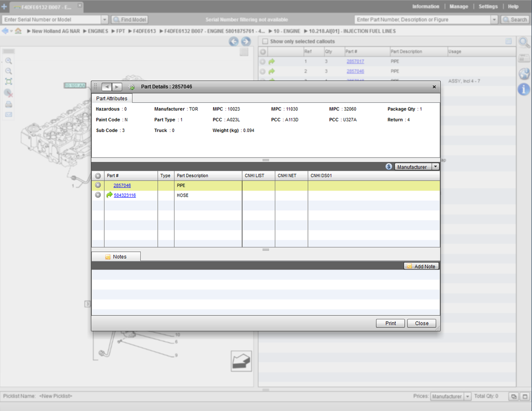
Task: Click the gear icon beside Part Details title
Action: pos(131,87)
